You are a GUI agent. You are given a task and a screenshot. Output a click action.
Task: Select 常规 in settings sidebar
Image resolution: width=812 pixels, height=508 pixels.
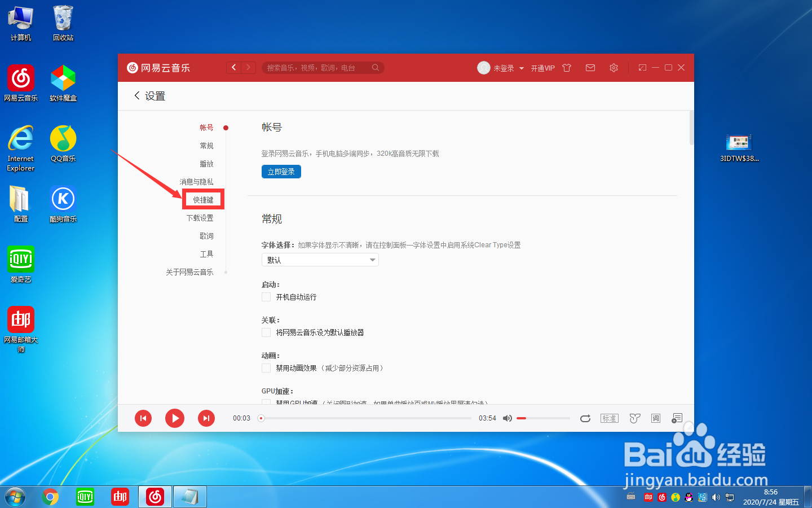tap(206, 146)
